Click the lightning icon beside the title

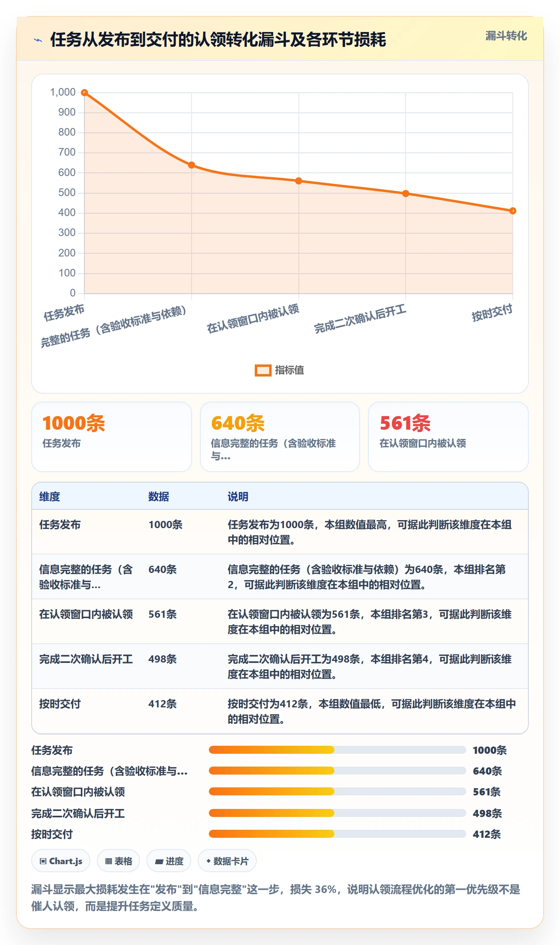tap(38, 40)
